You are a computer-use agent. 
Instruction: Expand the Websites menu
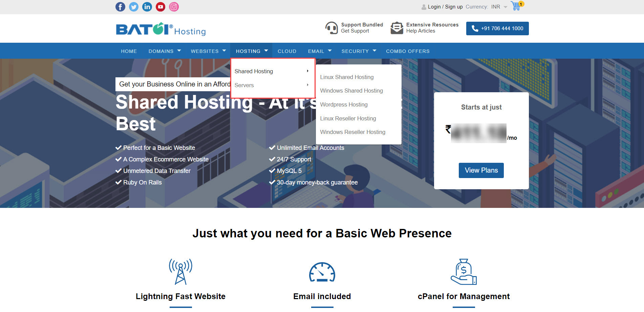pyautogui.click(x=208, y=51)
